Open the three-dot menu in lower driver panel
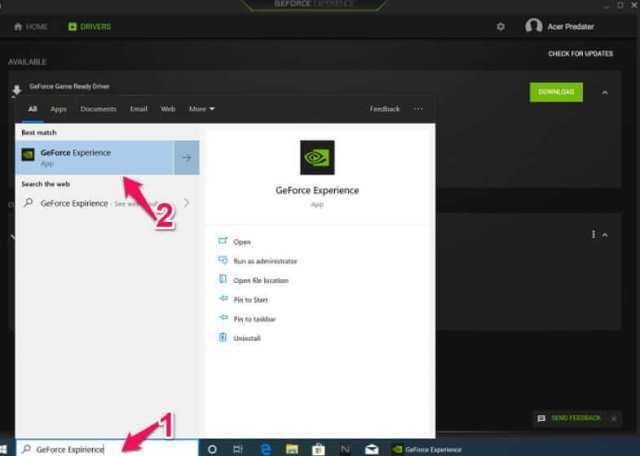This screenshot has height=456, width=640. 593,235
